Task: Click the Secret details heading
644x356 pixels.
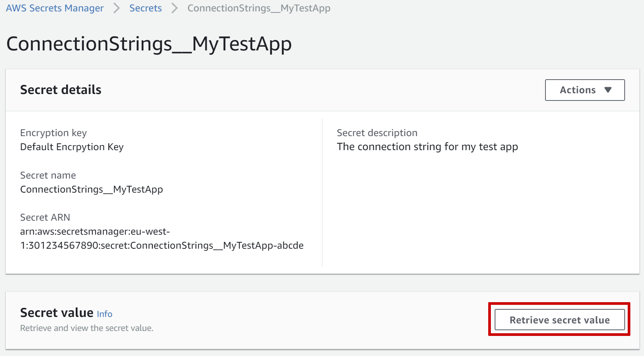Action: point(61,90)
